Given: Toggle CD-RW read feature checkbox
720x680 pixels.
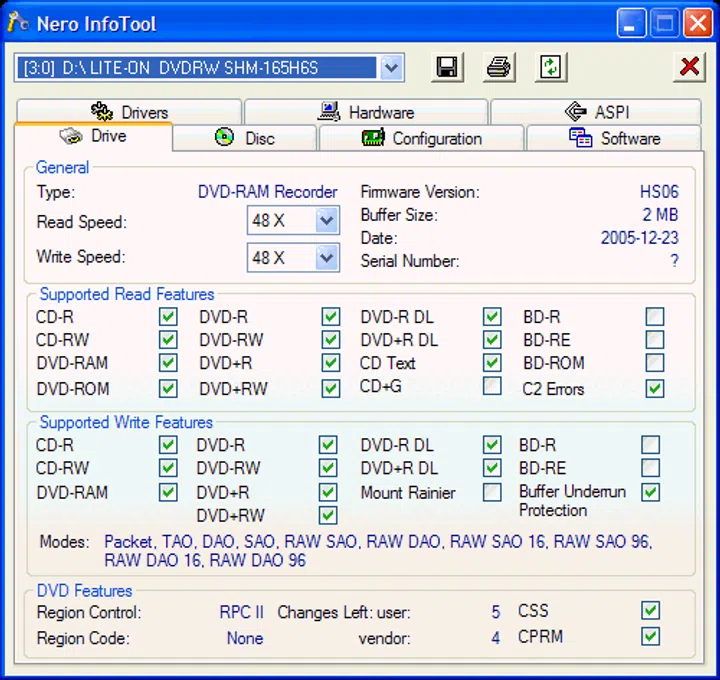Looking at the screenshot, I should point(168,340).
